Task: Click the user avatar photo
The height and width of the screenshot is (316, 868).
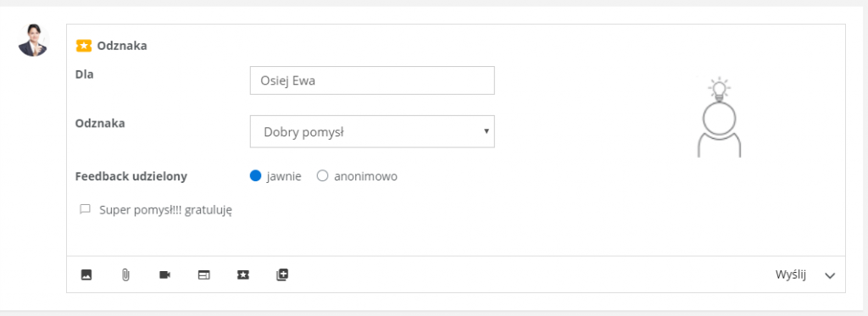Action: click(34, 41)
